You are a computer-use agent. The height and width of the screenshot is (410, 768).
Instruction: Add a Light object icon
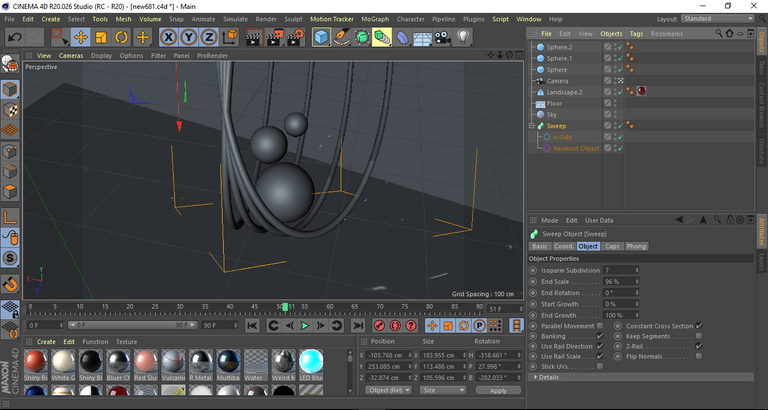(463, 37)
